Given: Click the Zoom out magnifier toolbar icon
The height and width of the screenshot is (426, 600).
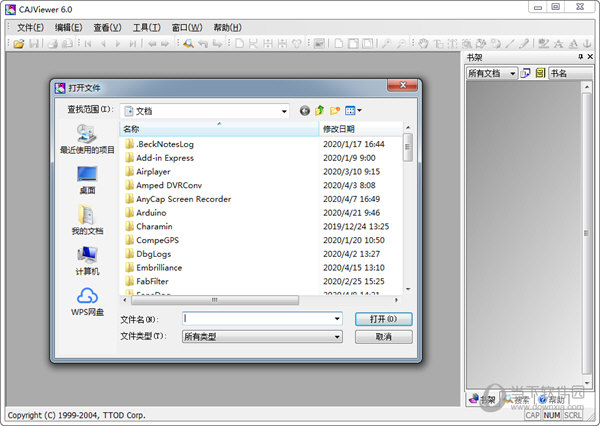Looking at the screenshot, I should pos(401,44).
